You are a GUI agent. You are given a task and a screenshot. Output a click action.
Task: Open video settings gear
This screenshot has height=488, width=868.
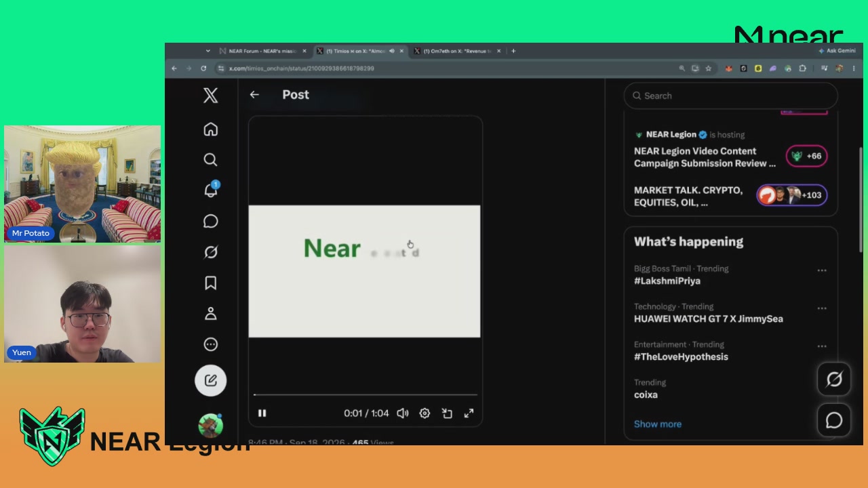click(x=425, y=413)
